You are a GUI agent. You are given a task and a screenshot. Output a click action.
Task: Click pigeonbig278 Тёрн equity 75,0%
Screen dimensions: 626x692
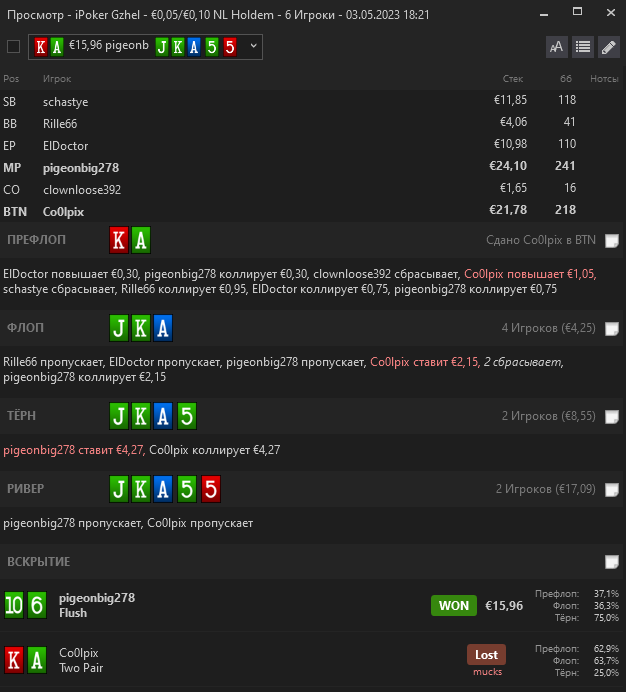pos(606,617)
